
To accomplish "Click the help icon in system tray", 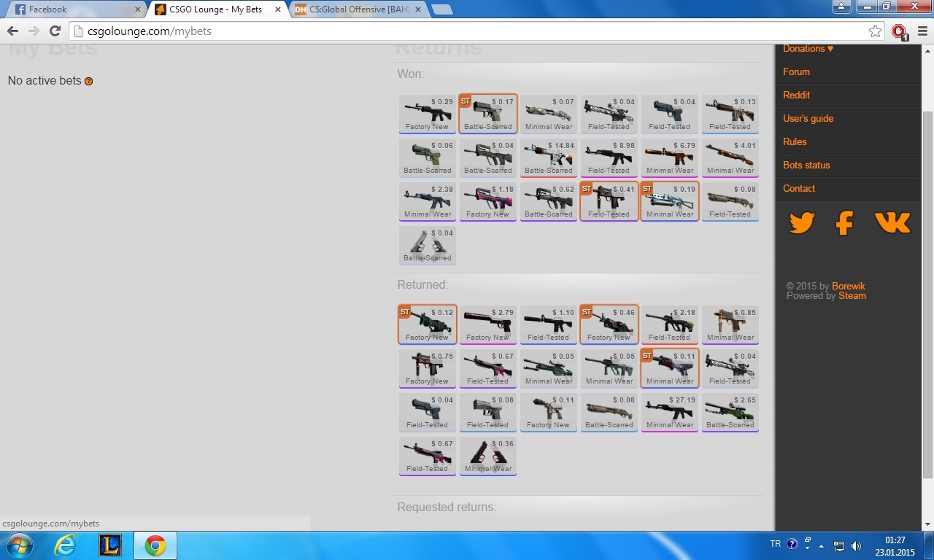I will [792, 545].
